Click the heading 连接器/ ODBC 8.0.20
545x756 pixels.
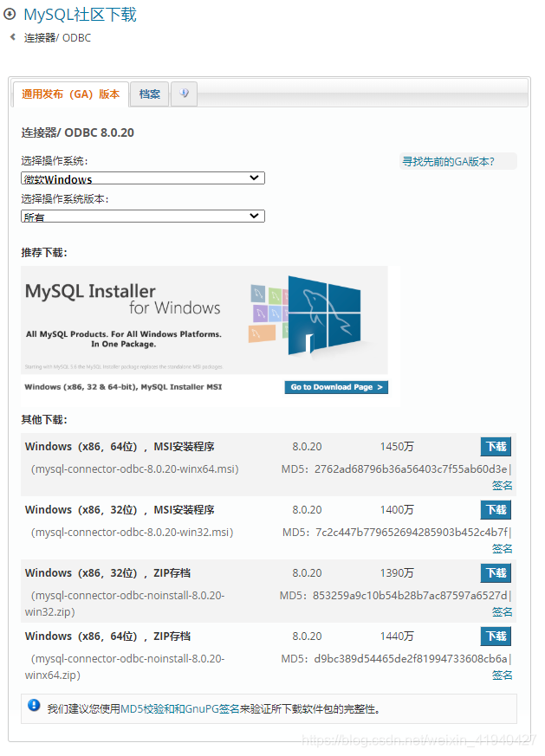click(x=78, y=132)
